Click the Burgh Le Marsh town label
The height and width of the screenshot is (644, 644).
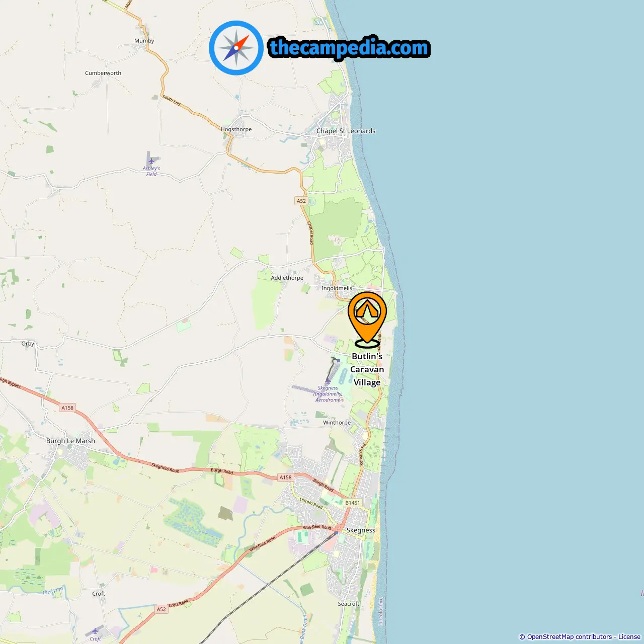(x=70, y=441)
